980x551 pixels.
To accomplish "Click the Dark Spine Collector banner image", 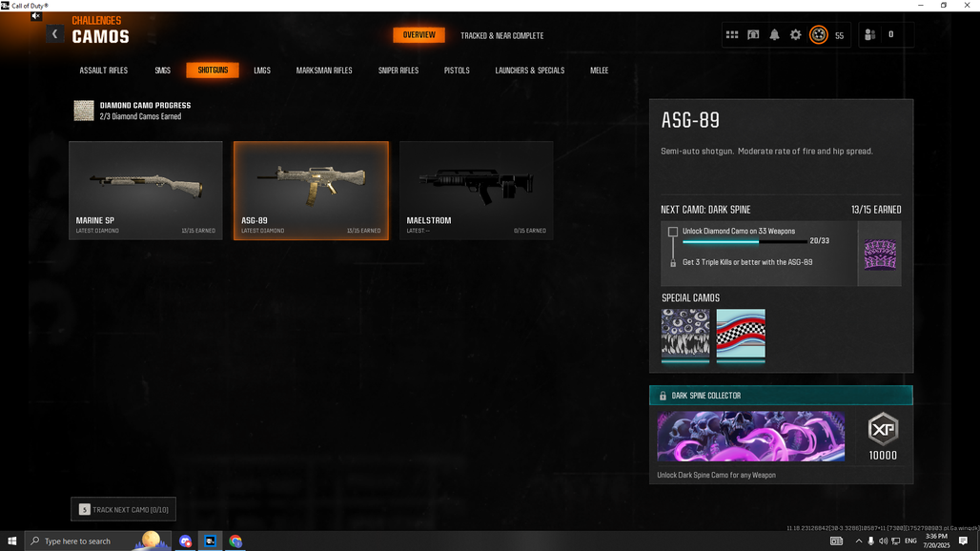I will (750, 436).
